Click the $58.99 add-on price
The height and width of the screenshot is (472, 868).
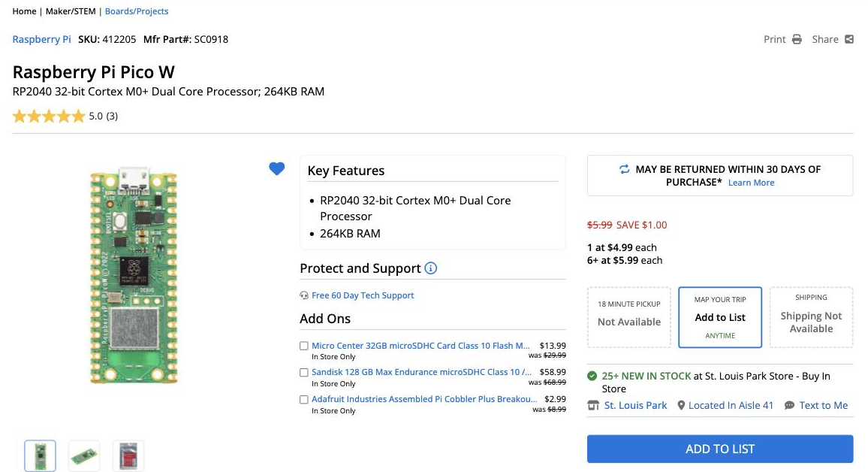(553, 372)
